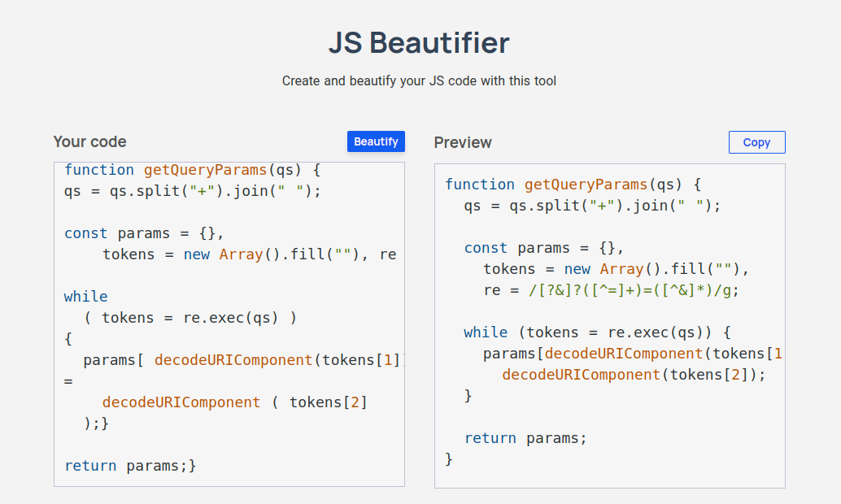This screenshot has height=504, width=841.
Task: Click the Beautify button
Action: (376, 141)
